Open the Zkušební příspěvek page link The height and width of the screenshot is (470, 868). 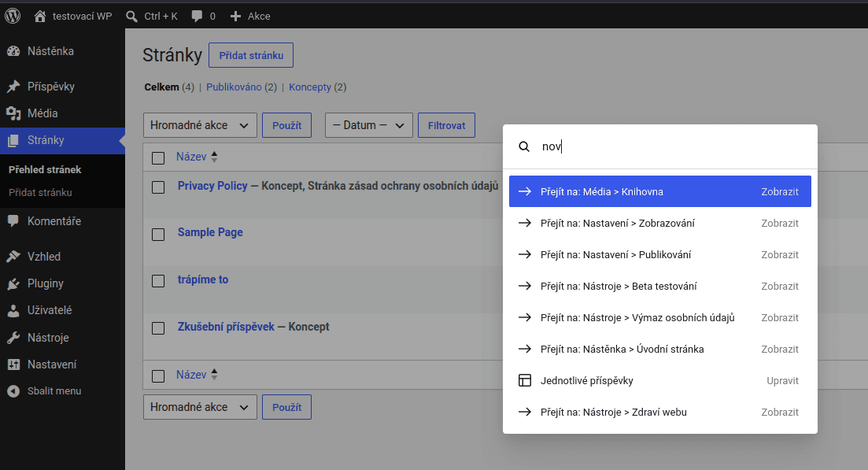coord(226,327)
